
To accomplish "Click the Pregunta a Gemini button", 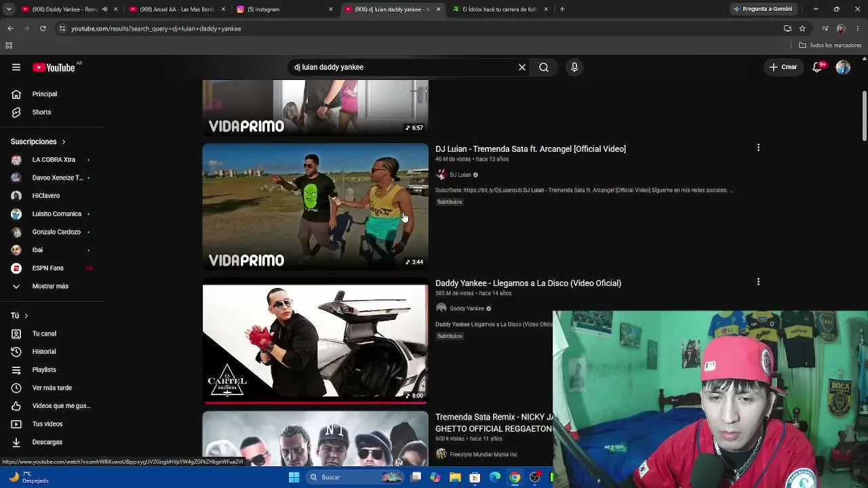I will (x=763, y=9).
